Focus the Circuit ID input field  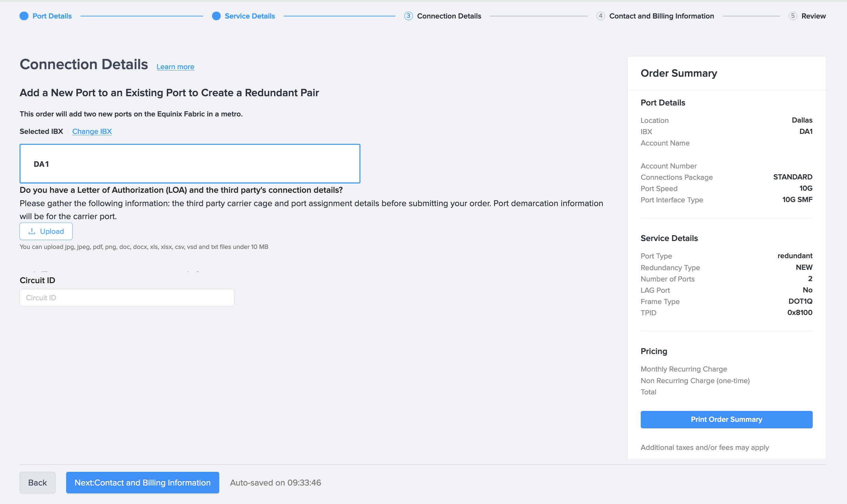coord(127,298)
